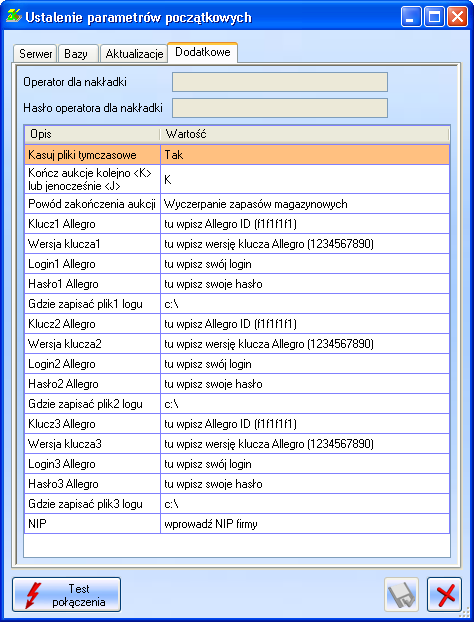Screen dimensions: 474x622
Task: Click the Login2 Allegro value cell
Action: click(x=305, y=364)
